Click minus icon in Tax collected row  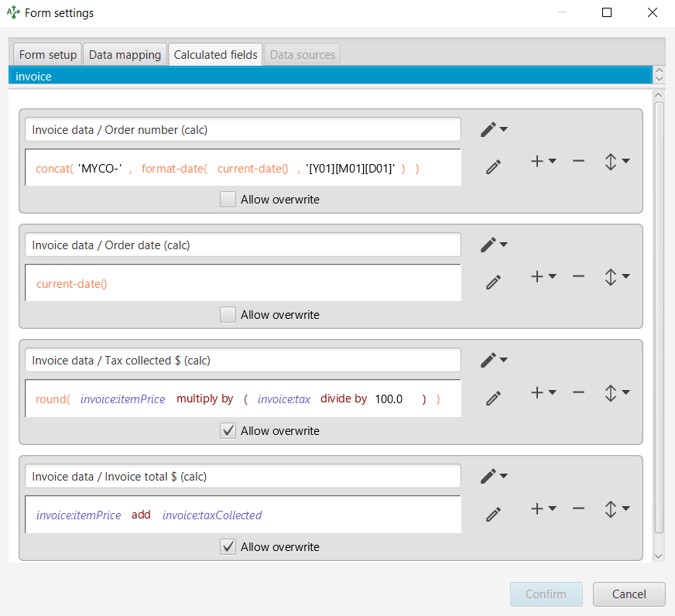578,392
